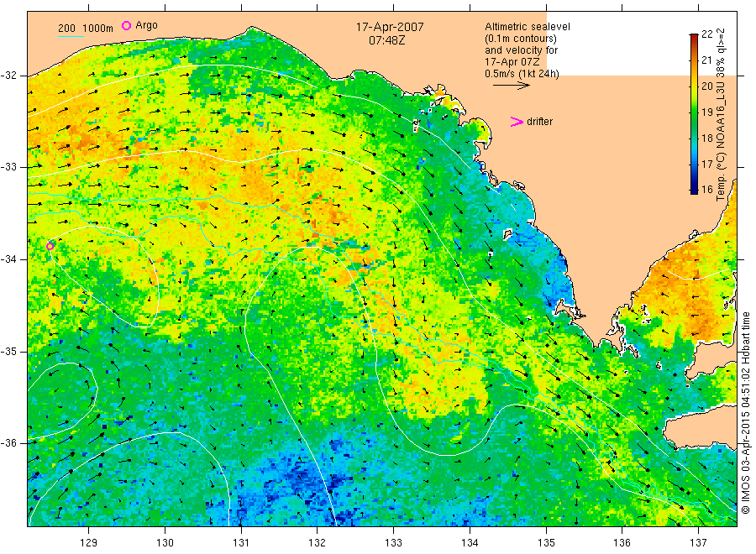Screen dimensions: 756x554
Task: Click longitude label 129
Action: tap(88, 542)
